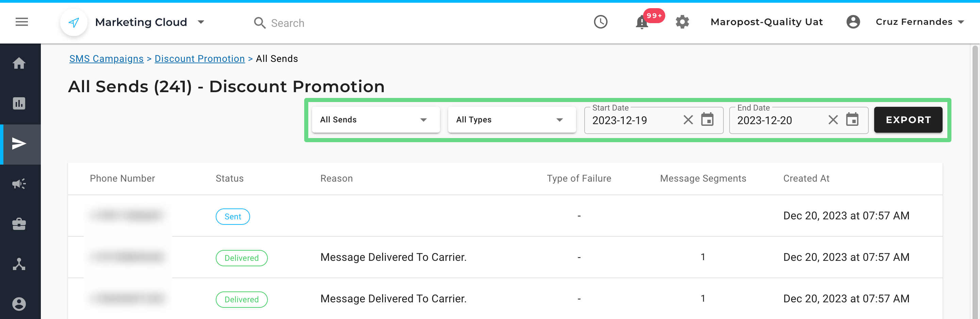Open Cruz Fernandes user menu
This screenshot has height=319, width=980.
pyautogui.click(x=919, y=22)
